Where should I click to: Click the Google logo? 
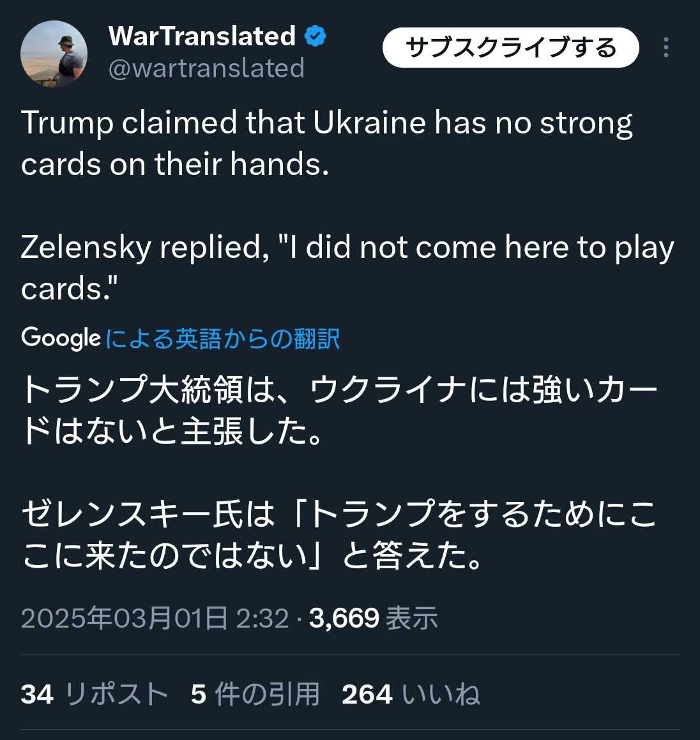61,338
